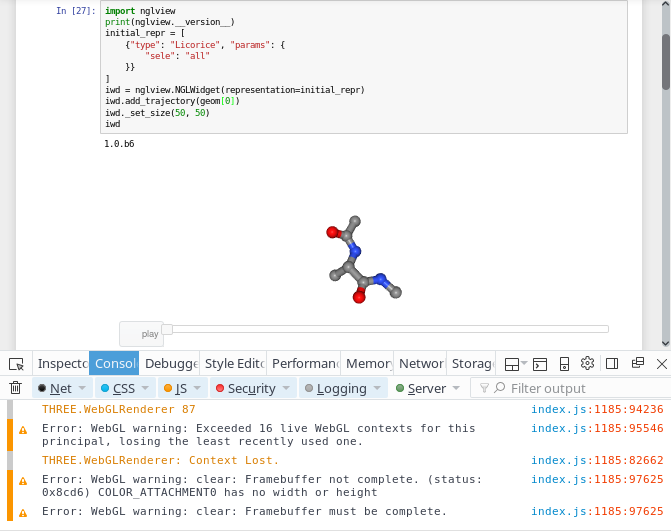Click the scrollbar down arrow

[665, 343]
